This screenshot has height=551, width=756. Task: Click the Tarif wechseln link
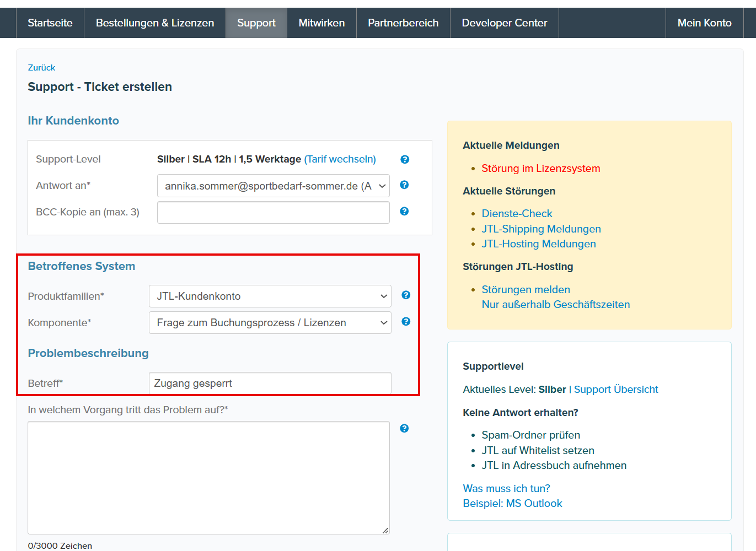pos(340,159)
